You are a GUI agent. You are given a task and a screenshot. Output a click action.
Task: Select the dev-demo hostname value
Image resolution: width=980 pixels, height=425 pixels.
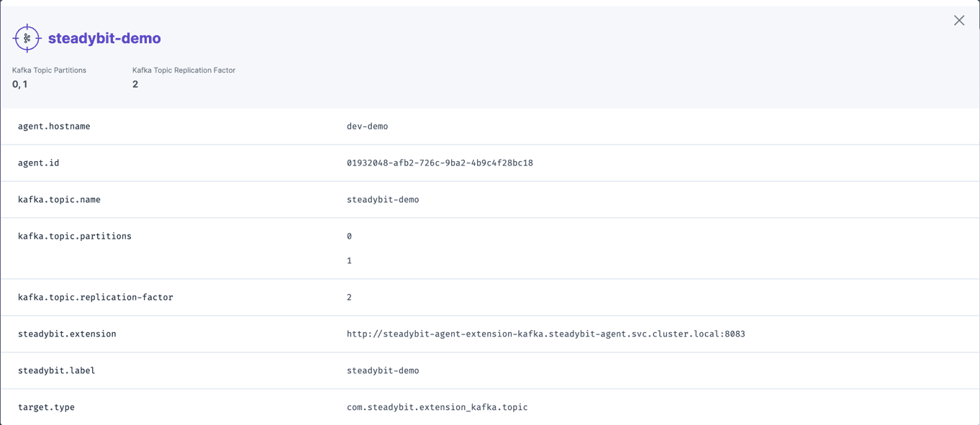(366, 126)
